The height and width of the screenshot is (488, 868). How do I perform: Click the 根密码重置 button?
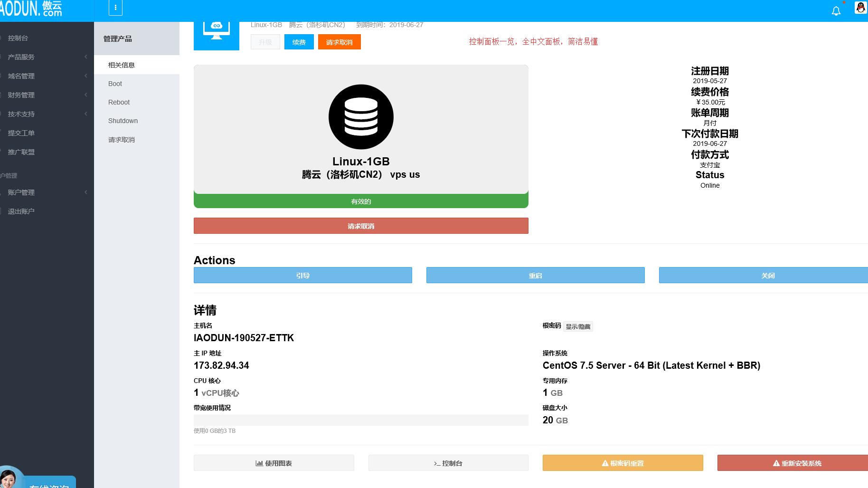(623, 463)
